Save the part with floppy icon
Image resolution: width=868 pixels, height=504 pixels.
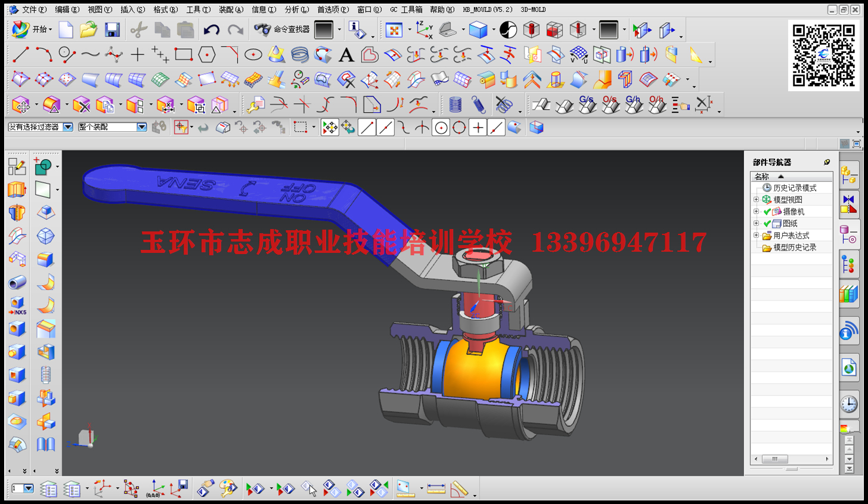tap(112, 29)
